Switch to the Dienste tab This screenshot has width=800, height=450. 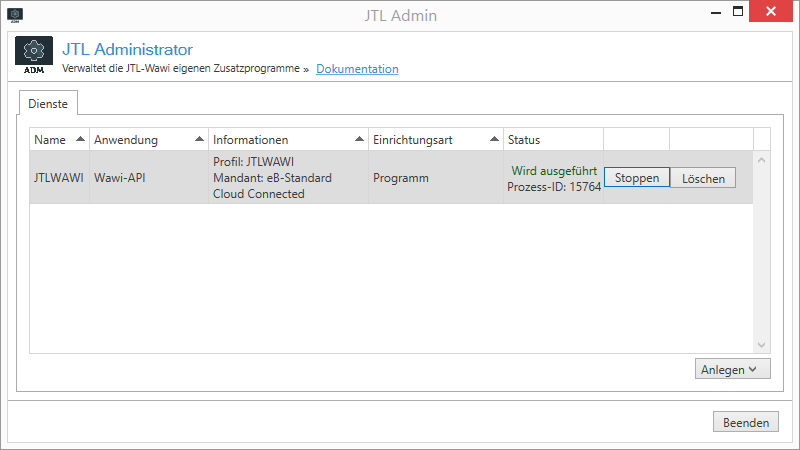(x=48, y=103)
